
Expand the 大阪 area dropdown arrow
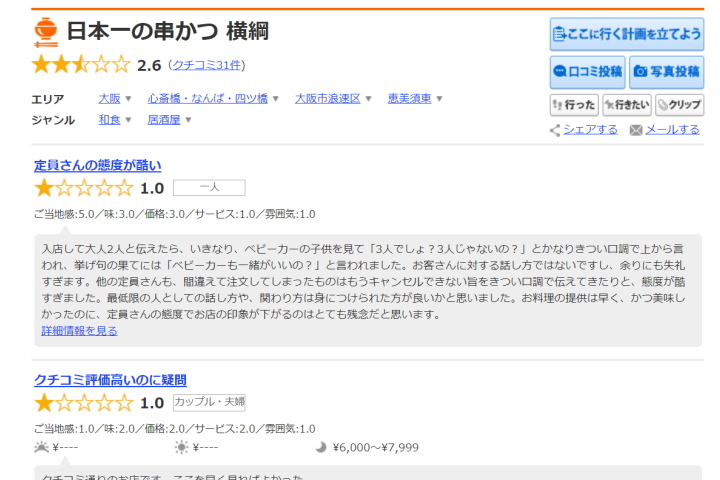[x=129, y=99]
